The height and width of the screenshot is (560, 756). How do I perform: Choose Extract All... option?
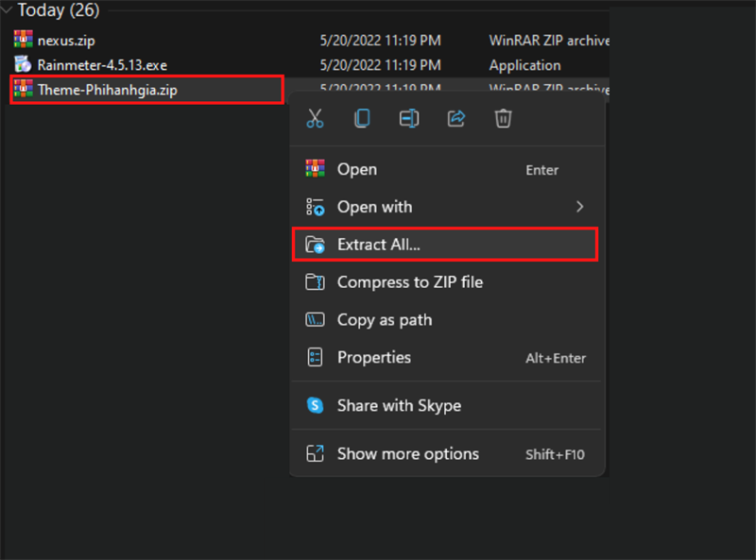click(x=378, y=245)
